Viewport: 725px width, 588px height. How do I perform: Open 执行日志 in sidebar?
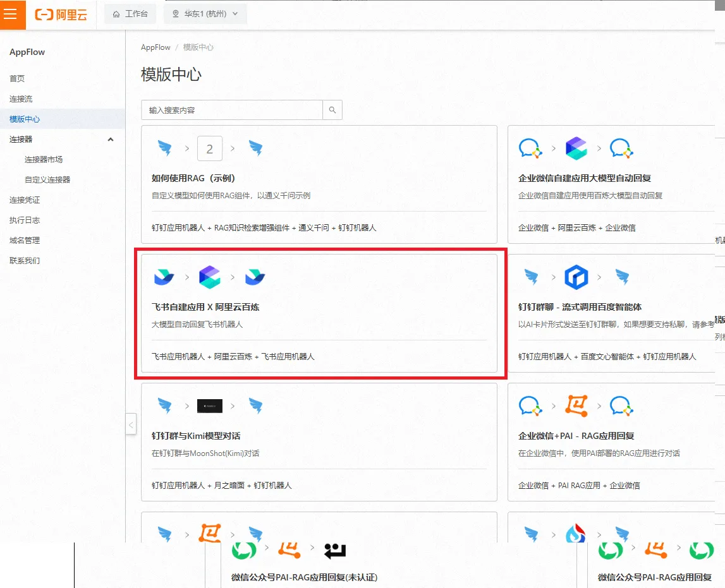[x=25, y=220]
